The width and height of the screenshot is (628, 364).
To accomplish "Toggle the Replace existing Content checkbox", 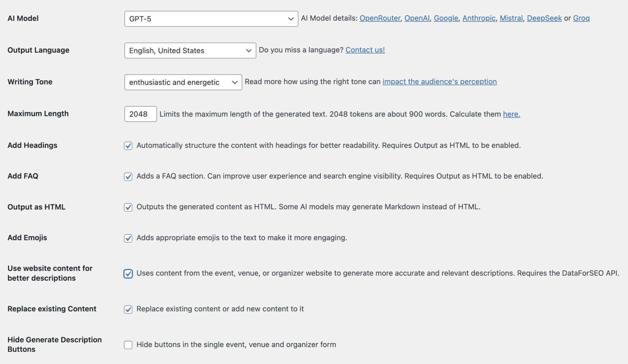I will [128, 309].
